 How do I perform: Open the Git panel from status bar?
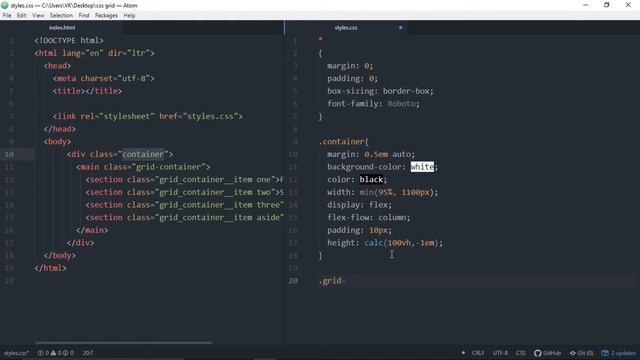(x=581, y=353)
